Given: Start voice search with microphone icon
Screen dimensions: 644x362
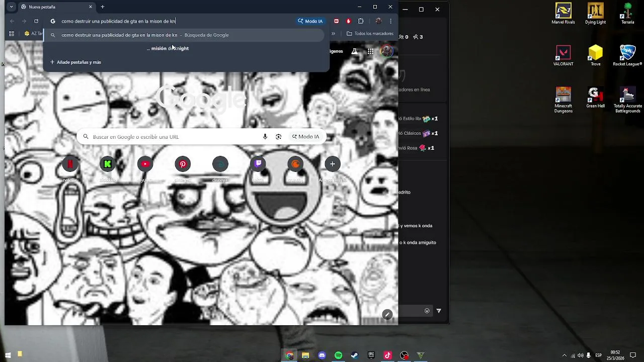Looking at the screenshot, I should click(x=265, y=137).
